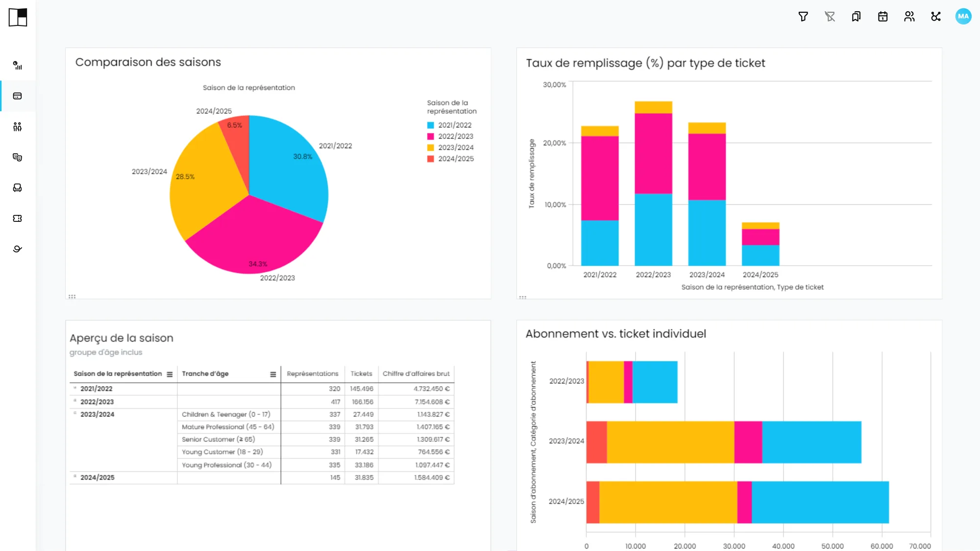Open the filter funnel icon
The width and height of the screenshot is (980, 551).
[x=803, y=17]
